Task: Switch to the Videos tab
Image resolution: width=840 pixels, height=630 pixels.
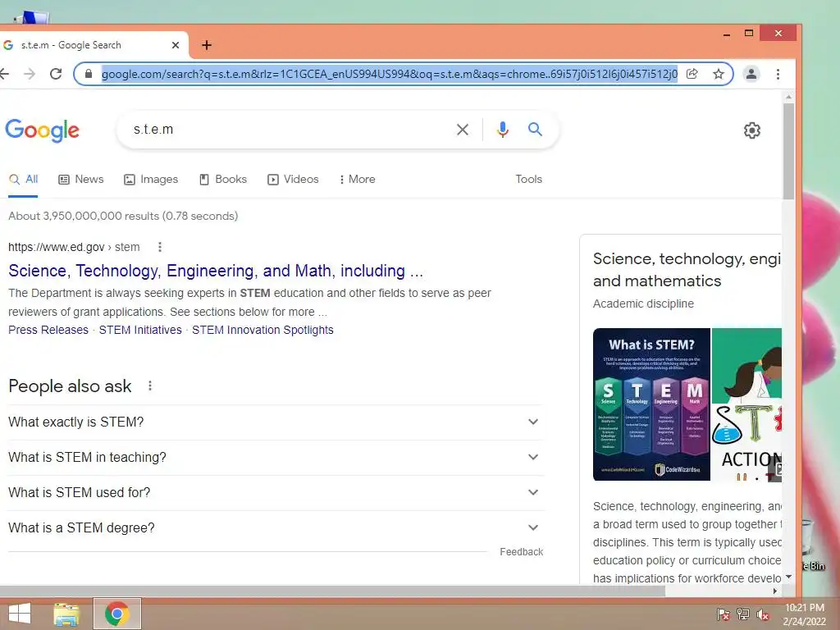Action: click(x=293, y=180)
